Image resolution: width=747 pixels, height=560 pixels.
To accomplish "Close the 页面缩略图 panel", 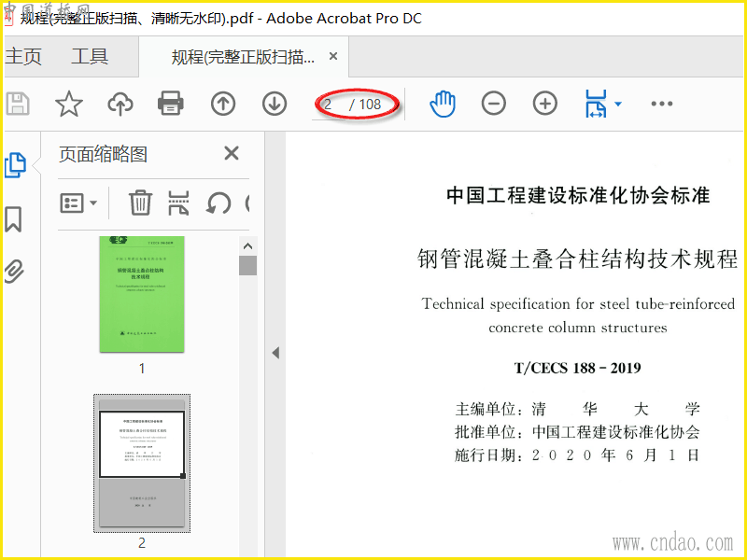I will point(232,153).
